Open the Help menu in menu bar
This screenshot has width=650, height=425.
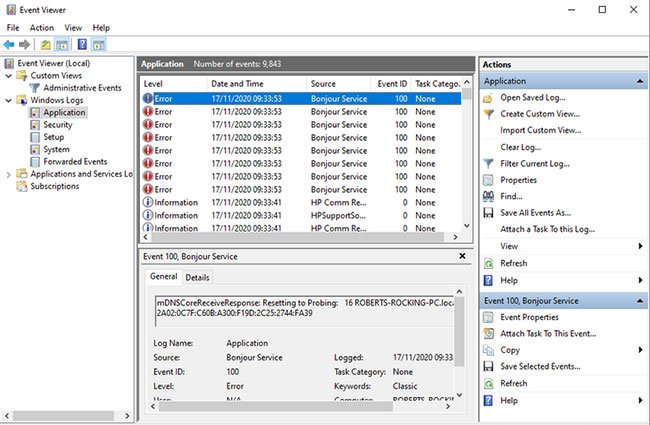(101, 28)
